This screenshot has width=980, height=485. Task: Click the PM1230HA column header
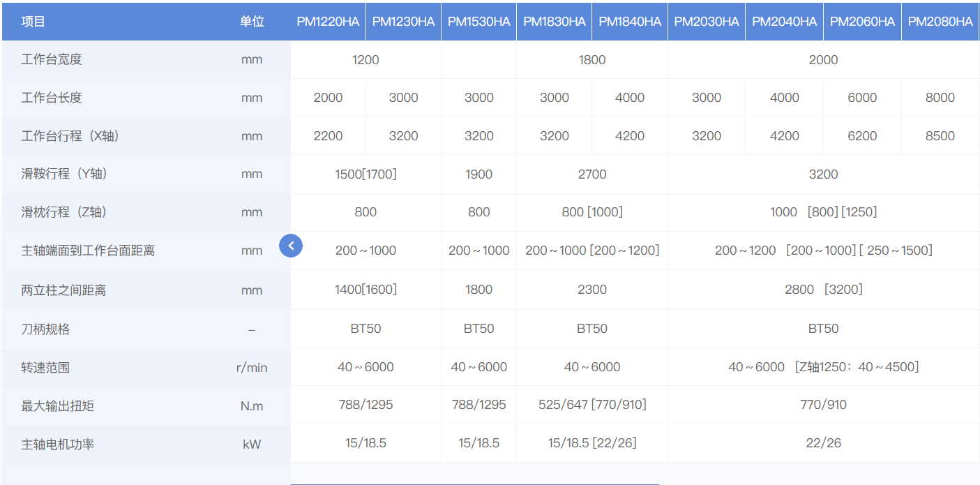pos(403,22)
